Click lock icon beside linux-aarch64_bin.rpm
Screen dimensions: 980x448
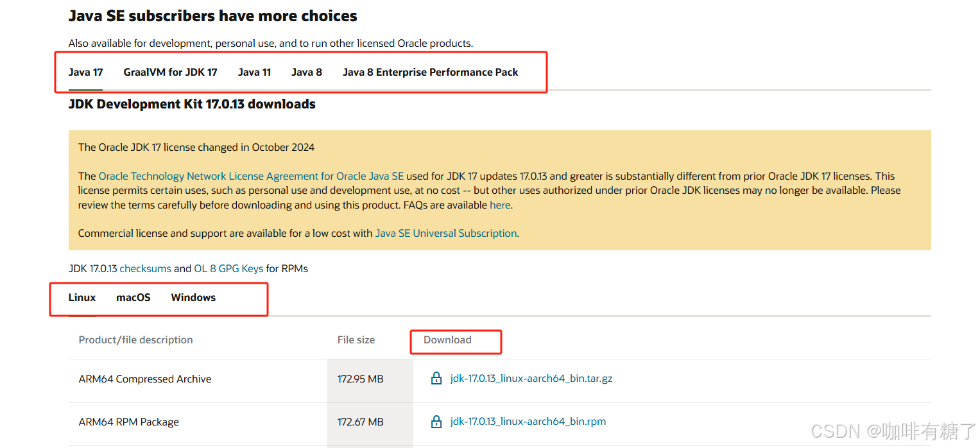click(436, 422)
